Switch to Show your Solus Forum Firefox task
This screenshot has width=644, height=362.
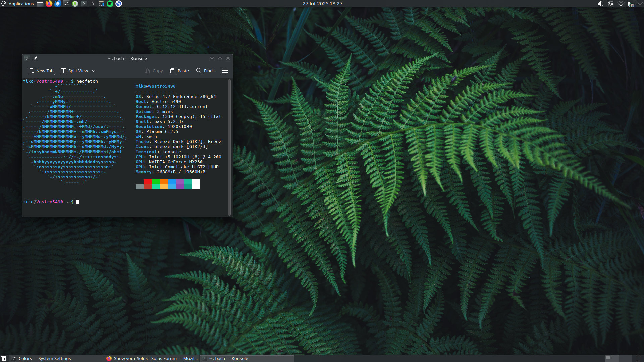152,358
